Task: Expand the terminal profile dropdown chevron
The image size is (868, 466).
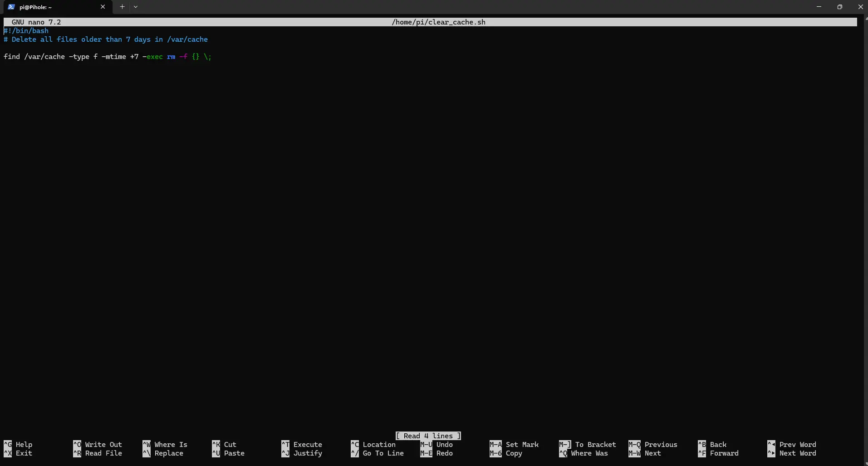Action: tap(136, 7)
